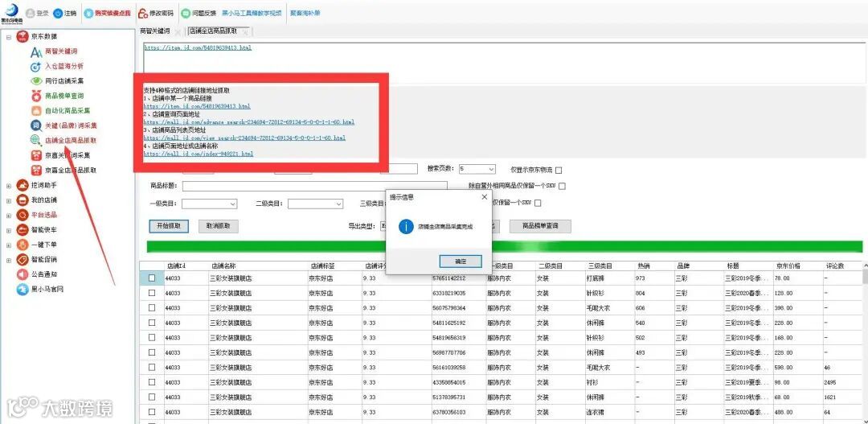
Task: Click the 开始抓取 button
Action: (169, 226)
